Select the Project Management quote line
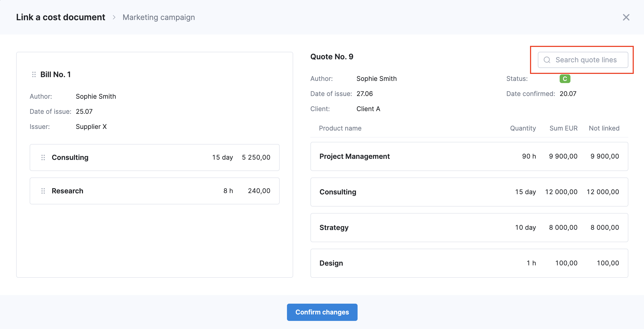This screenshot has width=644, height=329. pos(469,156)
